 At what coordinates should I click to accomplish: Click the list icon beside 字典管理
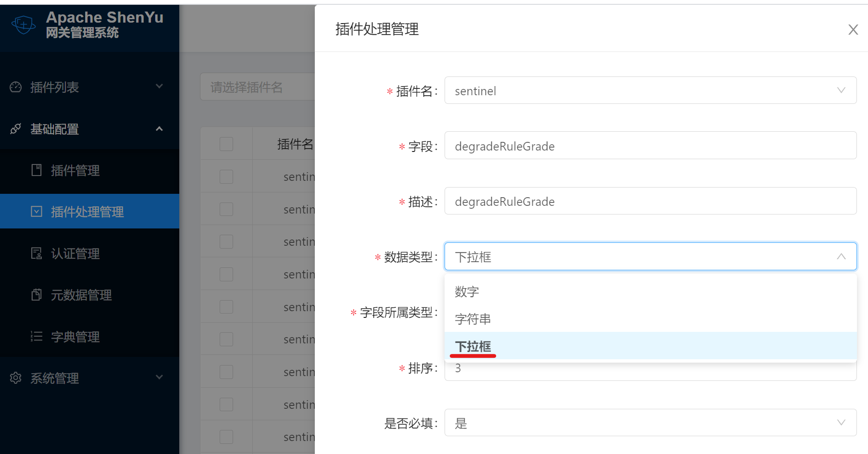[x=37, y=336]
